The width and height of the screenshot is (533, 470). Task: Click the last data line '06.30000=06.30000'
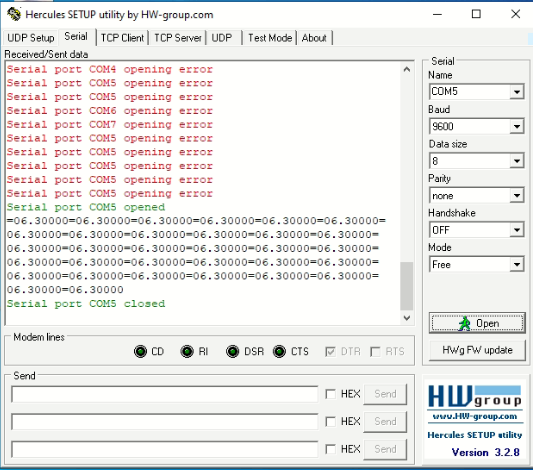(x=65, y=290)
